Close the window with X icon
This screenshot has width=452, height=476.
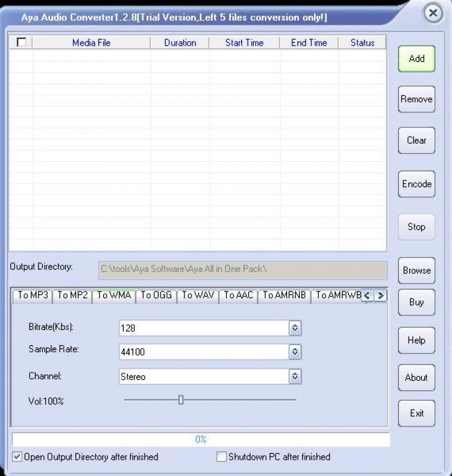point(433,13)
